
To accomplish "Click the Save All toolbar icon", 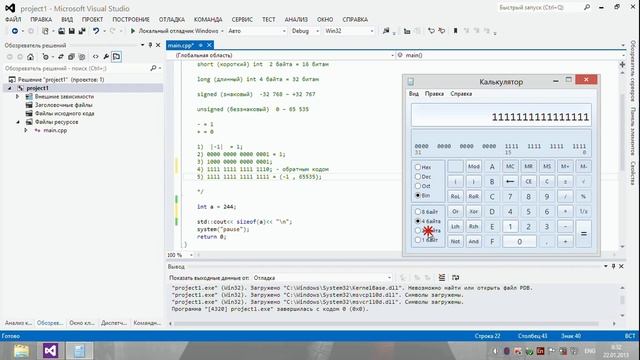I will coord(82,31).
